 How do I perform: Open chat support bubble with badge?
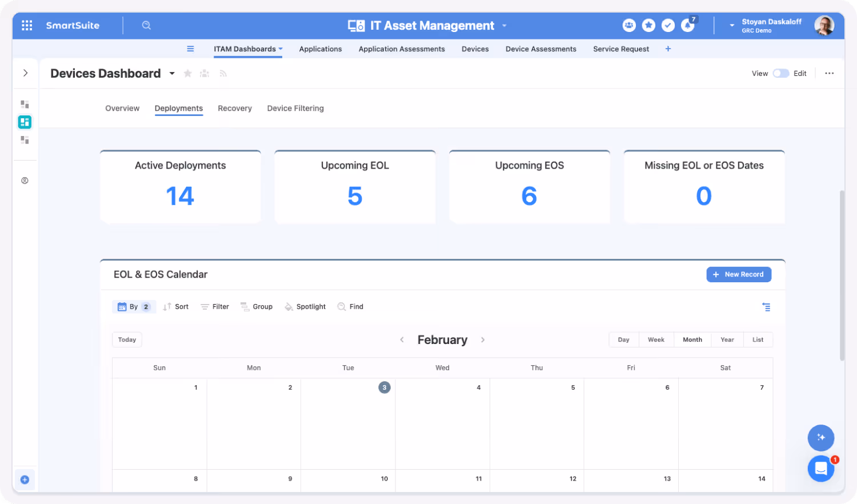tap(821, 469)
